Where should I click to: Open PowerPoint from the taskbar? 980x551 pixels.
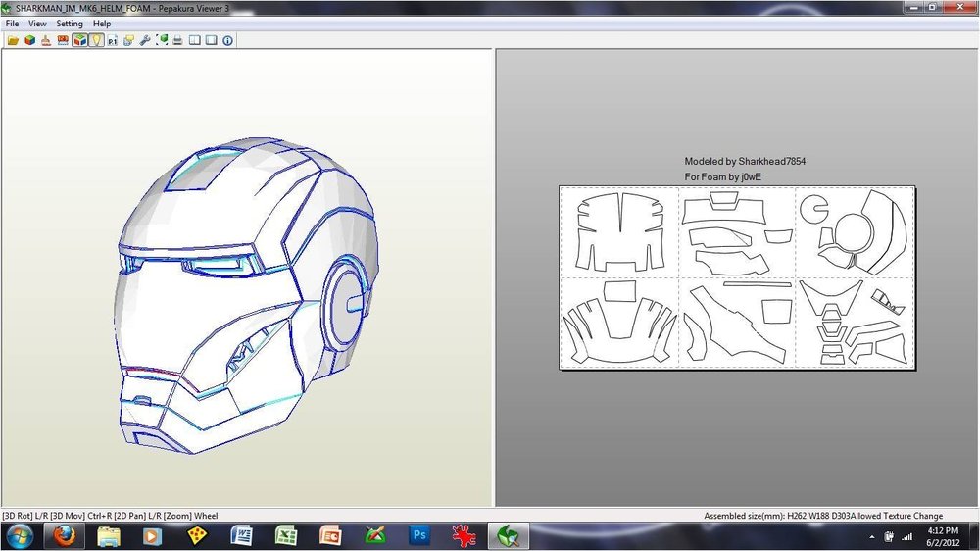point(330,536)
